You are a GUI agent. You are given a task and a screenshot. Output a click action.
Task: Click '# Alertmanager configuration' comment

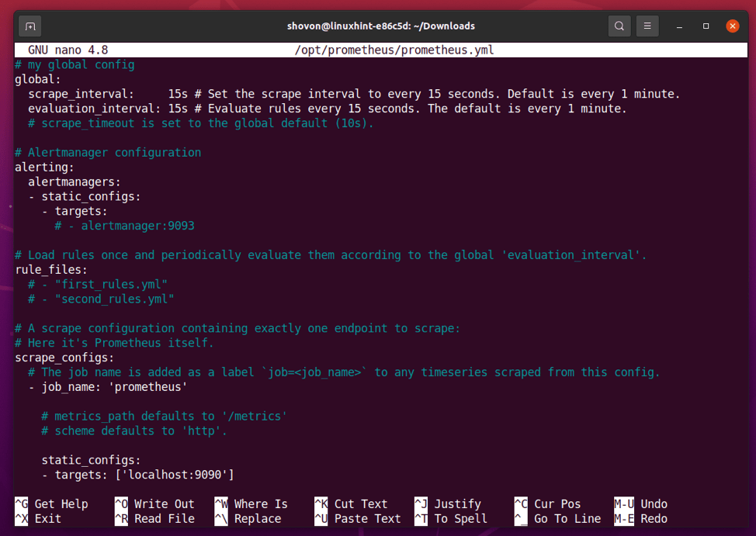(108, 153)
